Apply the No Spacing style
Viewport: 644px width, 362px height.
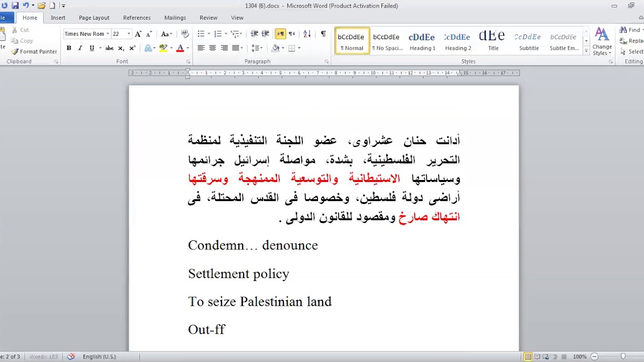tap(386, 41)
